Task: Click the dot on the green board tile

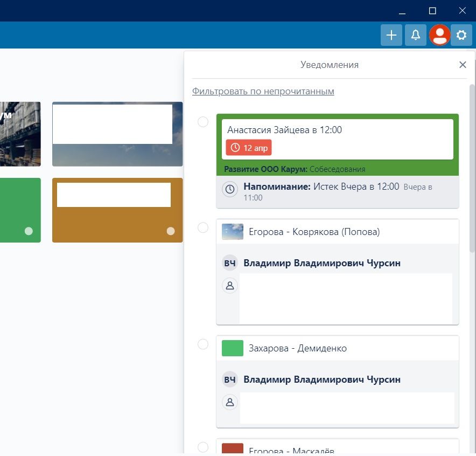Action: [29, 231]
